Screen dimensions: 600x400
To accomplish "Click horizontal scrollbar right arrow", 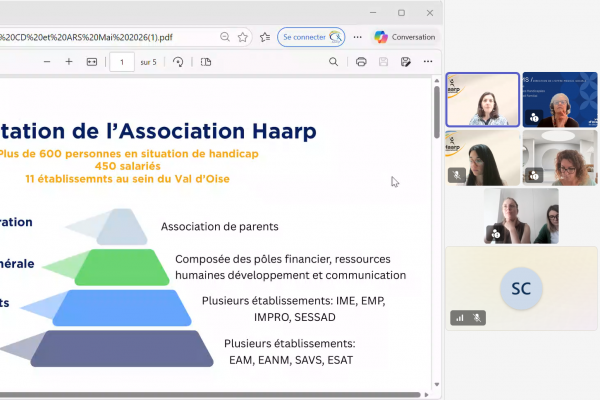I will point(426,395).
